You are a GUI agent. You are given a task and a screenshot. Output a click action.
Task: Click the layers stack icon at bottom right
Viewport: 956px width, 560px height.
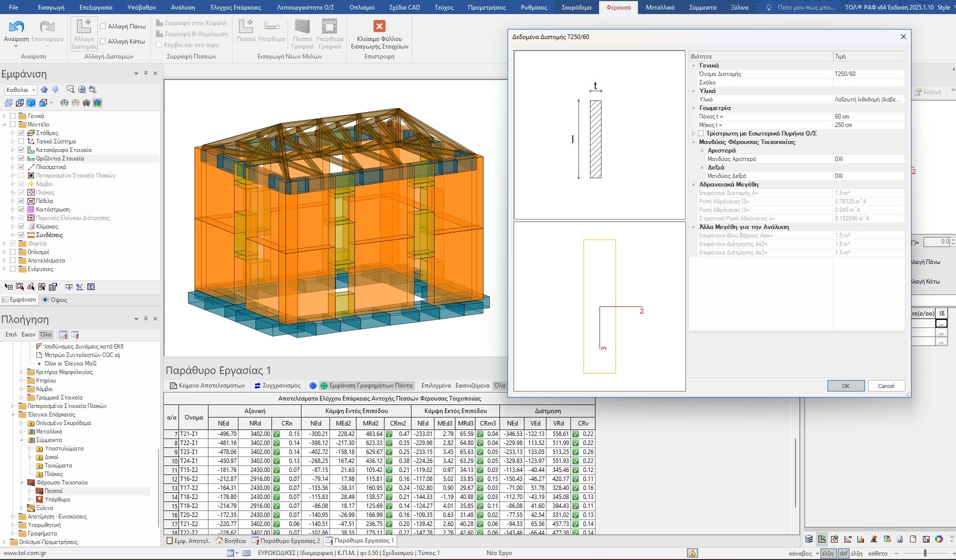point(808,539)
